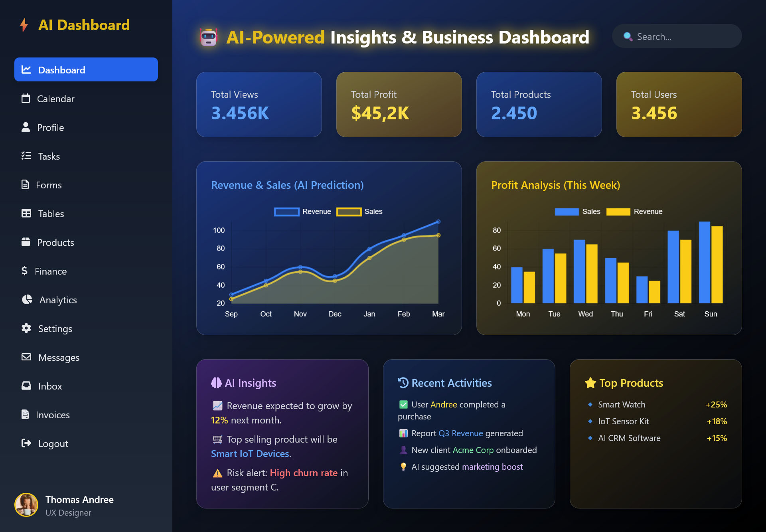Screen dimensions: 766x532
Task: Toggle Revenue bars in Profit Analysis legend
Action: [634, 212]
